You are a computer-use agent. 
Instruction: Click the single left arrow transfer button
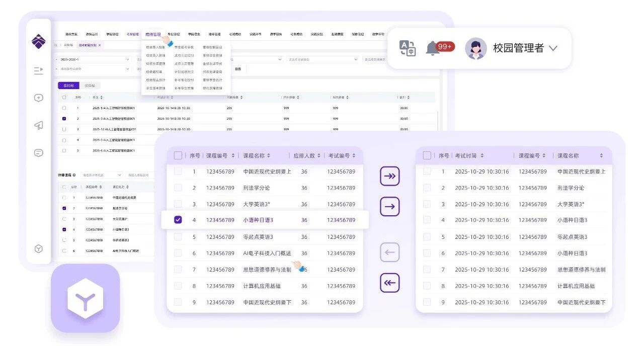pos(389,252)
